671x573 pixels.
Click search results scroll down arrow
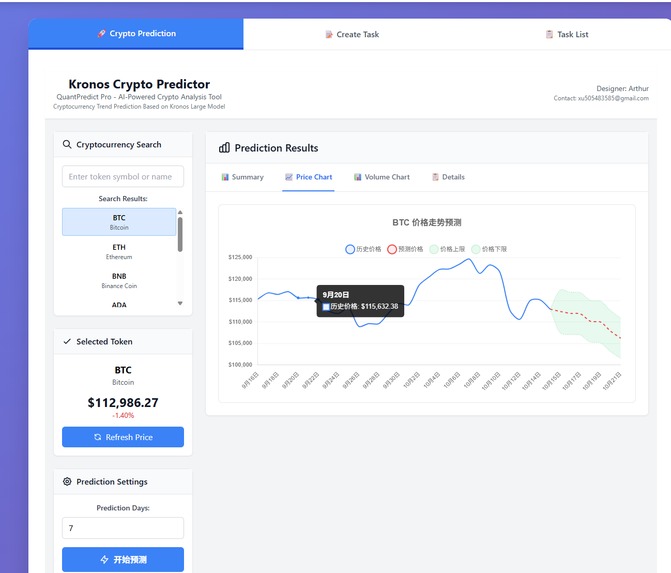(180, 303)
